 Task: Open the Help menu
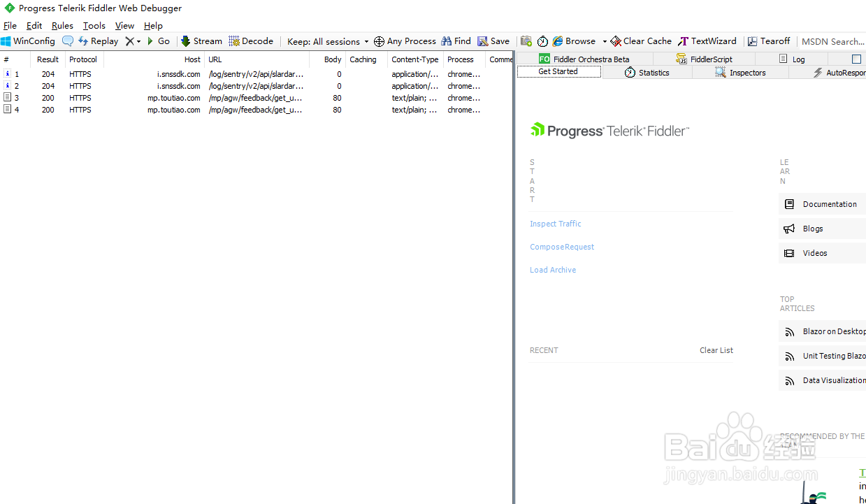153,26
